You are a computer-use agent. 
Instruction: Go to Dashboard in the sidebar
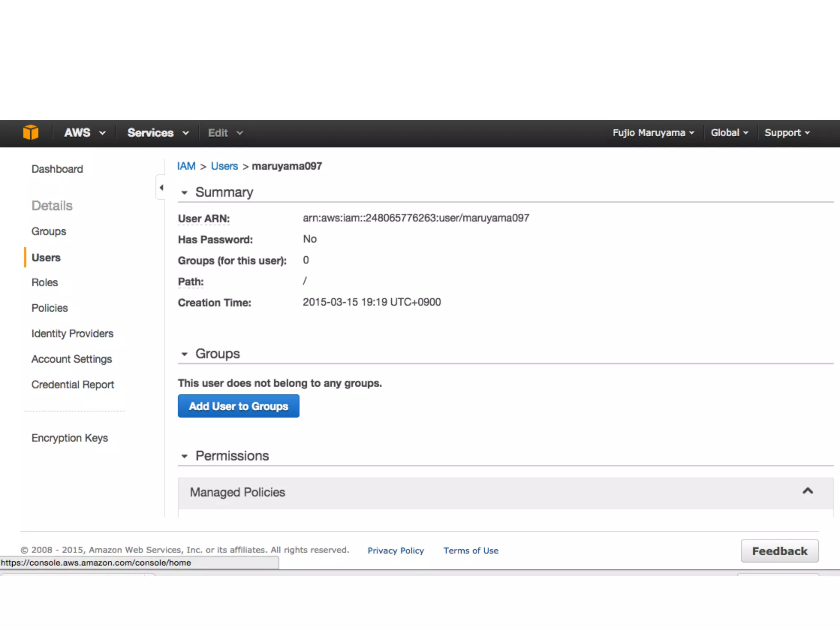[57, 169]
